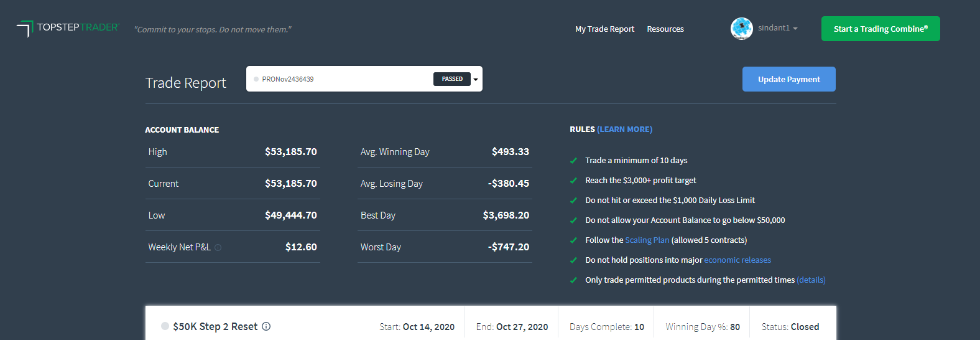The width and height of the screenshot is (980, 340).
Task: Open the sindant1 user menu
Action: (x=778, y=28)
